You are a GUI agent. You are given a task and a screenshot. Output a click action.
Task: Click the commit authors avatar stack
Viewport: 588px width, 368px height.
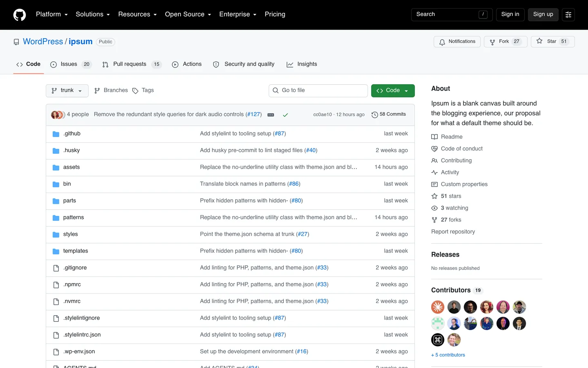pyautogui.click(x=58, y=115)
